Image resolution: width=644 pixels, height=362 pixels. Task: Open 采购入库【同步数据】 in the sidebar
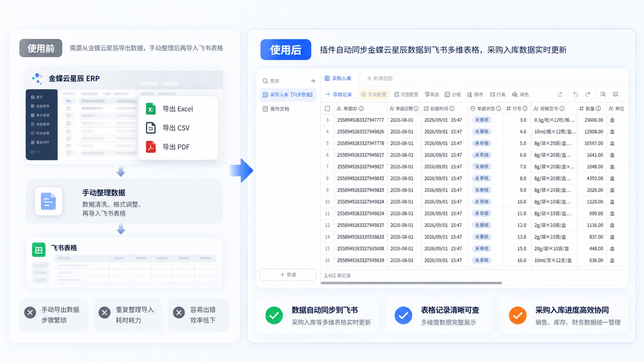pyautogui.click(x=288, y=95)
